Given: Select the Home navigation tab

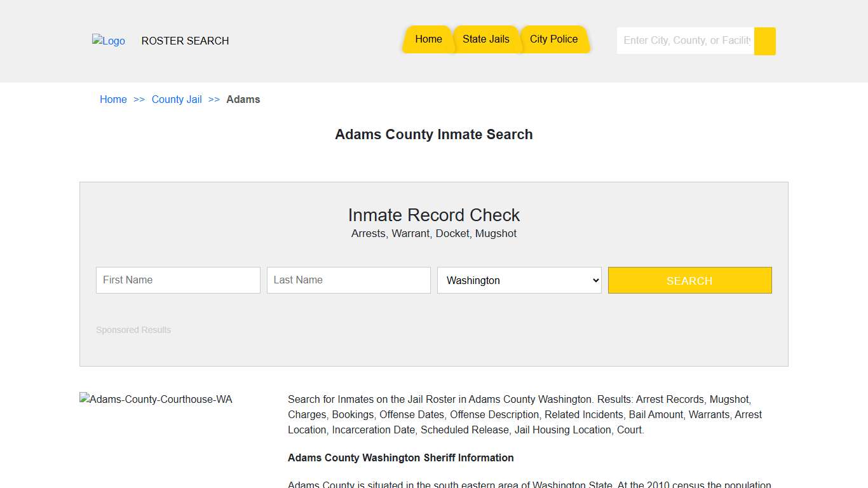Looking at the screenshot, I should point(428,39).
